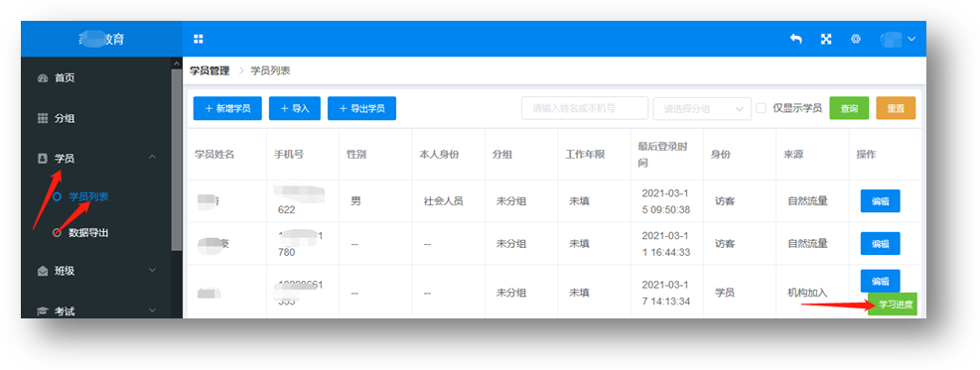This screenshot has height=370, width=980.
Task: Click the 班级 icon in sidebar
Action: [43, 272]
